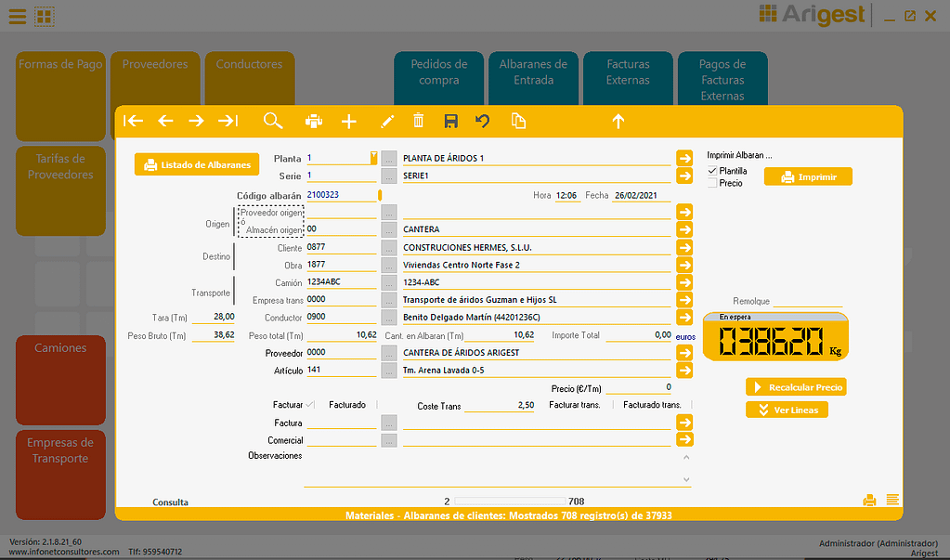The height and width of the screenshot is (560, 950).
Task: Go to next record arrow
Action: [x=196, y=122]
